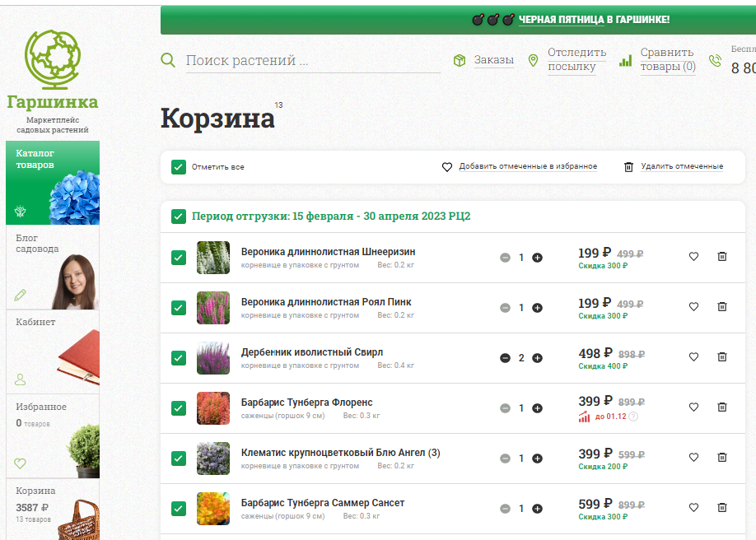Click the green phone icon

coord(715,60)
